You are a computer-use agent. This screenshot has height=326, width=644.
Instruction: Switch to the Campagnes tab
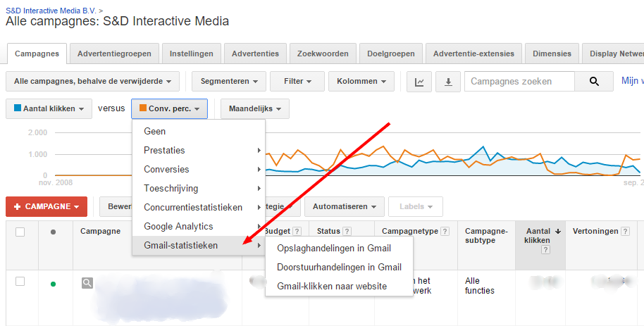coord(37,54)
